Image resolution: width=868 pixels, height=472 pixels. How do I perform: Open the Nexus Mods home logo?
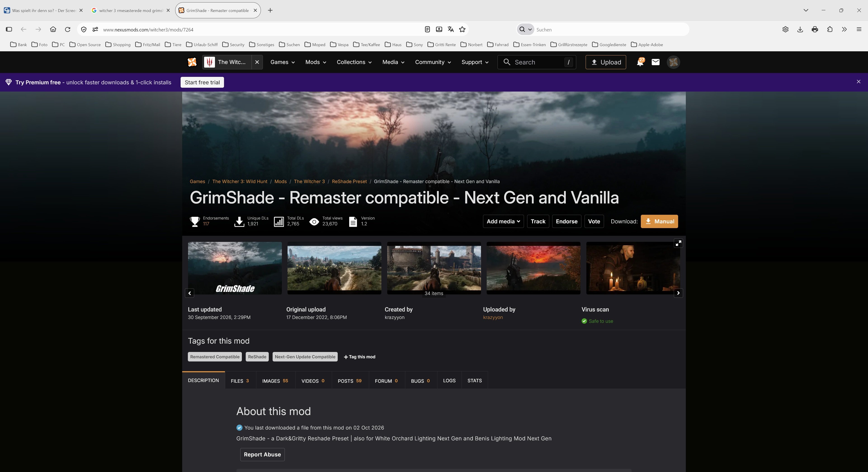click(192, 62)
